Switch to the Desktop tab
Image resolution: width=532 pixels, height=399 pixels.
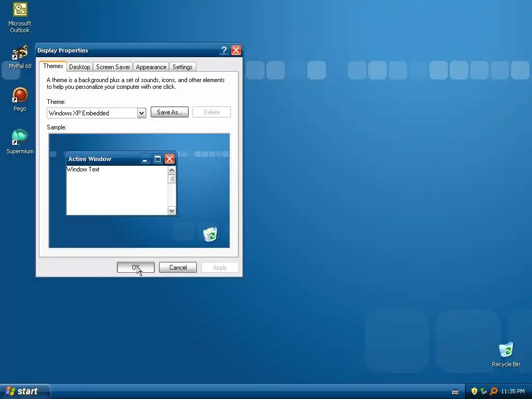[x=79, y=67]
